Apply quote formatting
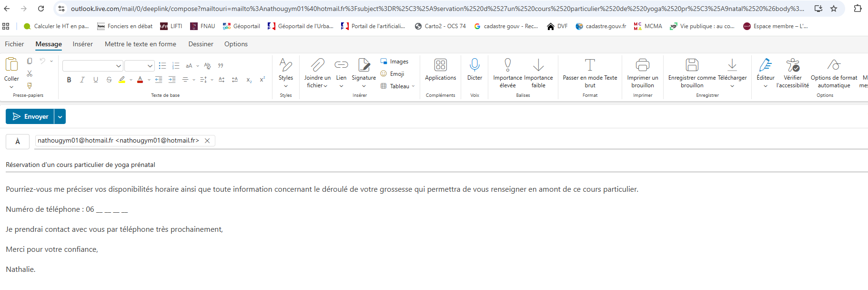This screenshot has width=868, height=290. tap(221, 66)
